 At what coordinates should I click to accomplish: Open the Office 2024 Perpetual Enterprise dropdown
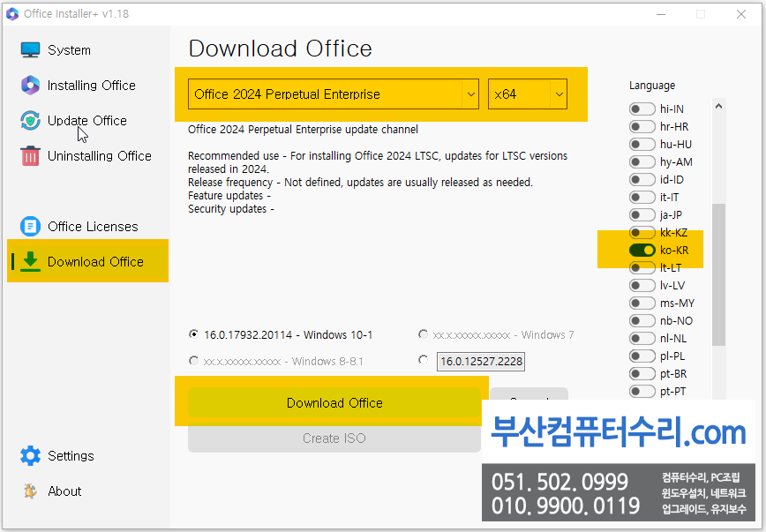[x=334, y=94]
